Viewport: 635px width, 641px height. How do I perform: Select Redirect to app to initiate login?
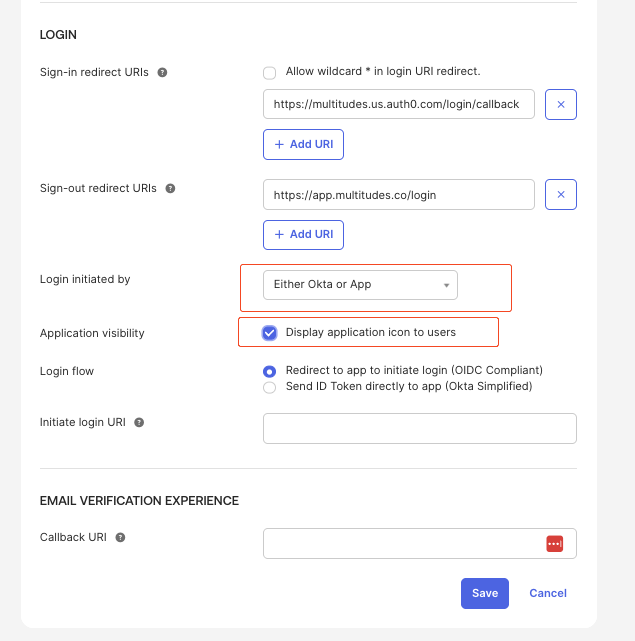[269, 371]
